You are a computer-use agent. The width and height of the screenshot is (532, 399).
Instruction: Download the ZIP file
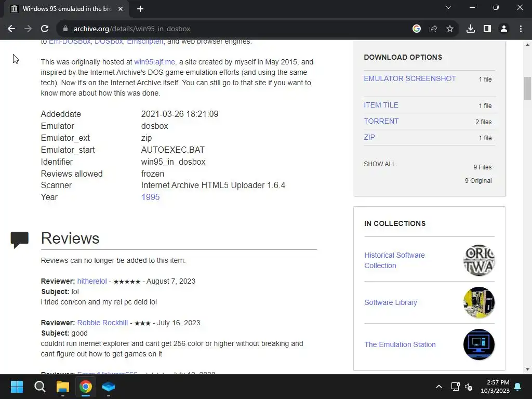(x=369, y=137)
